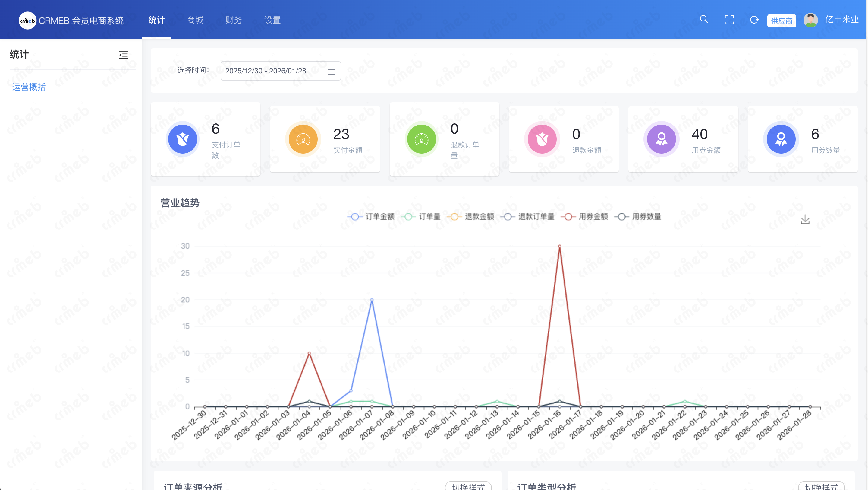Switch to the 商城 tab
Viewport: 868px width, 490px height.
(195, 20)
